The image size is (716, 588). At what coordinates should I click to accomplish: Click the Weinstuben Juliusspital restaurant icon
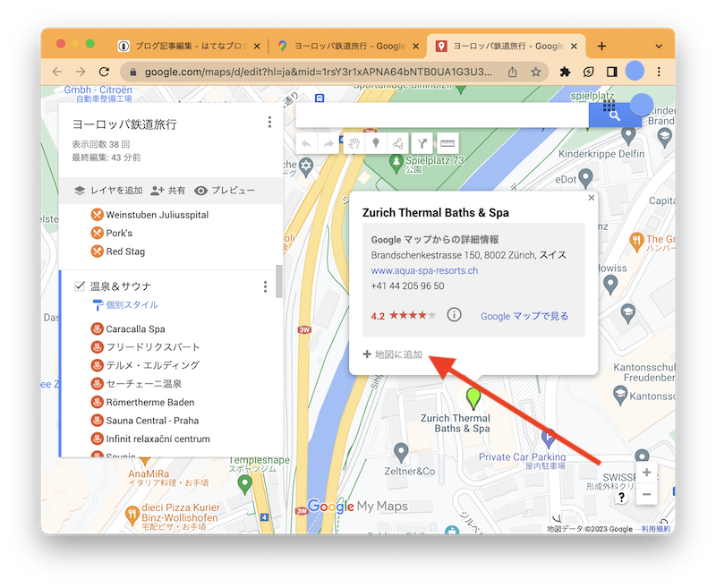click(97, 215)
